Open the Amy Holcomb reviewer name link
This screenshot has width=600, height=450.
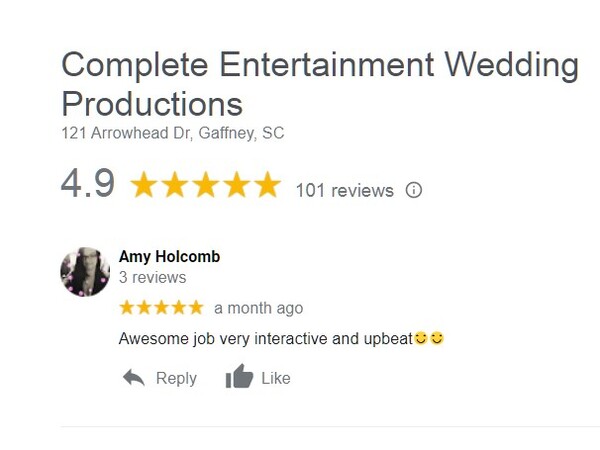170,256
